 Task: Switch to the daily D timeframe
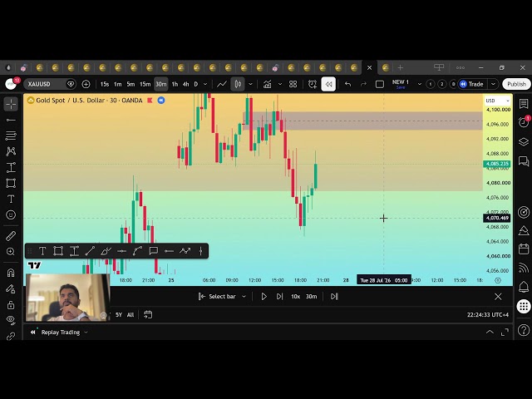tap(196, 84)
